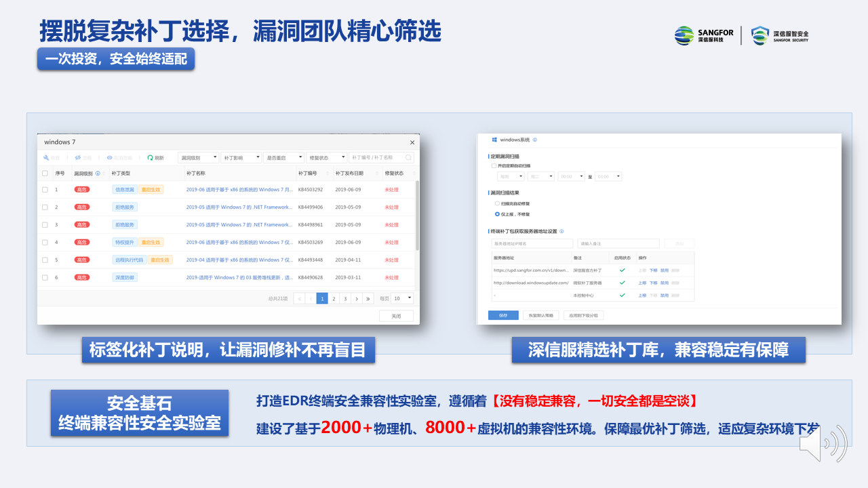Jump to last page with double-arrow icon
The image size is (868, 488).
pos(368,298)
